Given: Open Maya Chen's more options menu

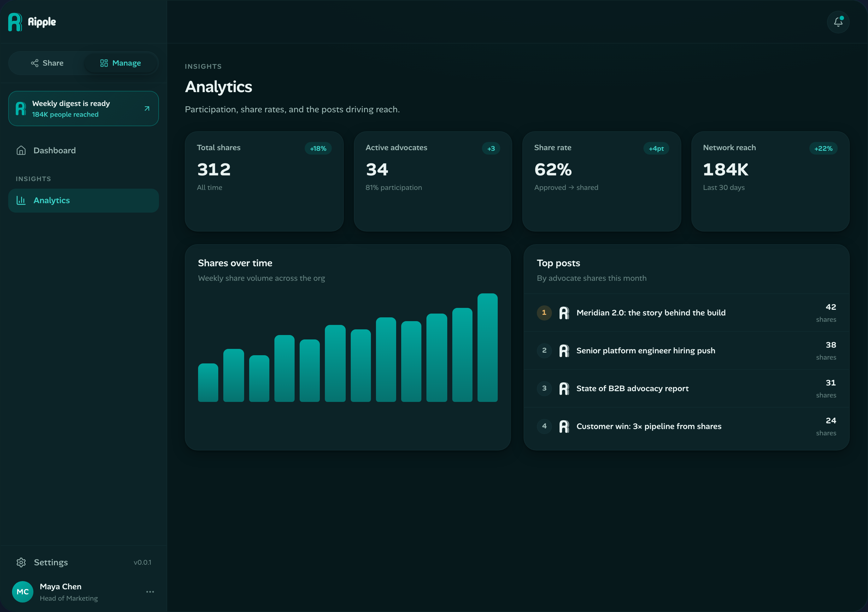Looking at the screenshot, I should click(150, 592).
